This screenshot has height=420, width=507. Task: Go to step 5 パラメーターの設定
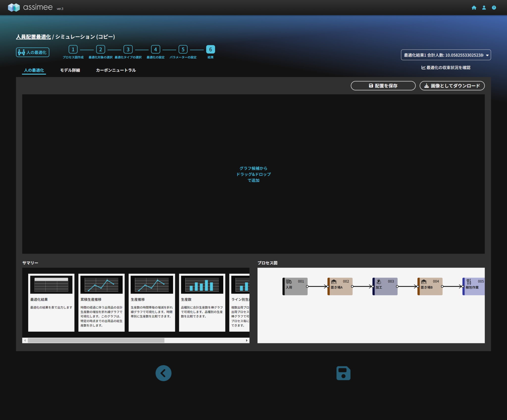[183, 49]
